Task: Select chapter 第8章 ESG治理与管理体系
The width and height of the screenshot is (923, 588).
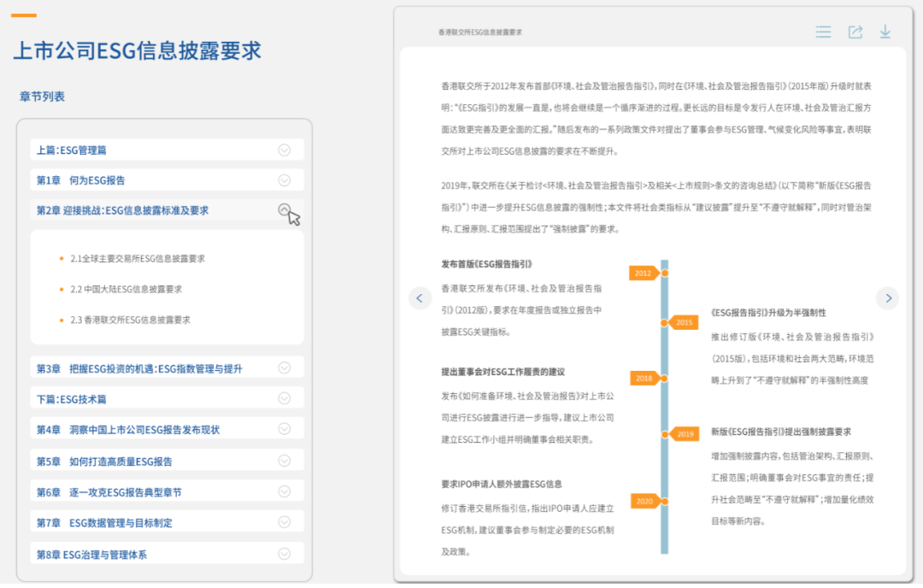Action: [x=91, y=555]
